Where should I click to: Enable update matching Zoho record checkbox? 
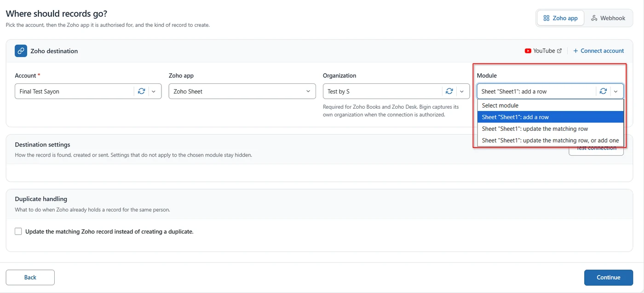coord(18,232)
